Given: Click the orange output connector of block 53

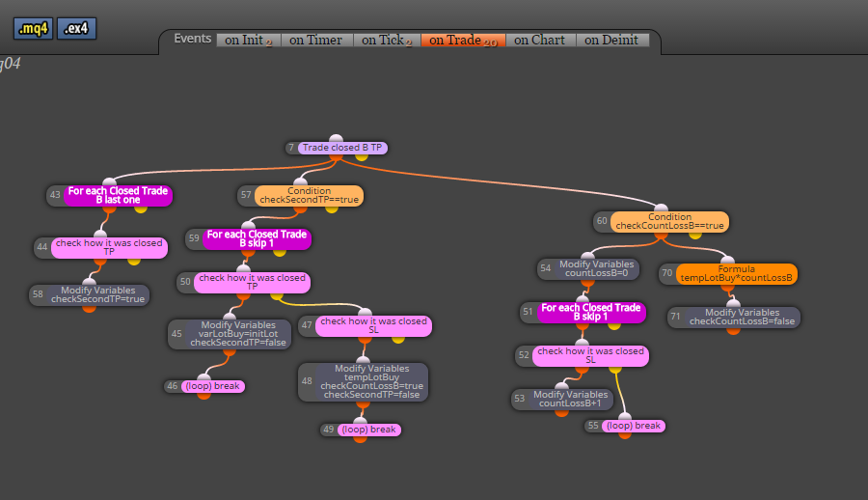Looking at the screenshot, I should [562, 412].
